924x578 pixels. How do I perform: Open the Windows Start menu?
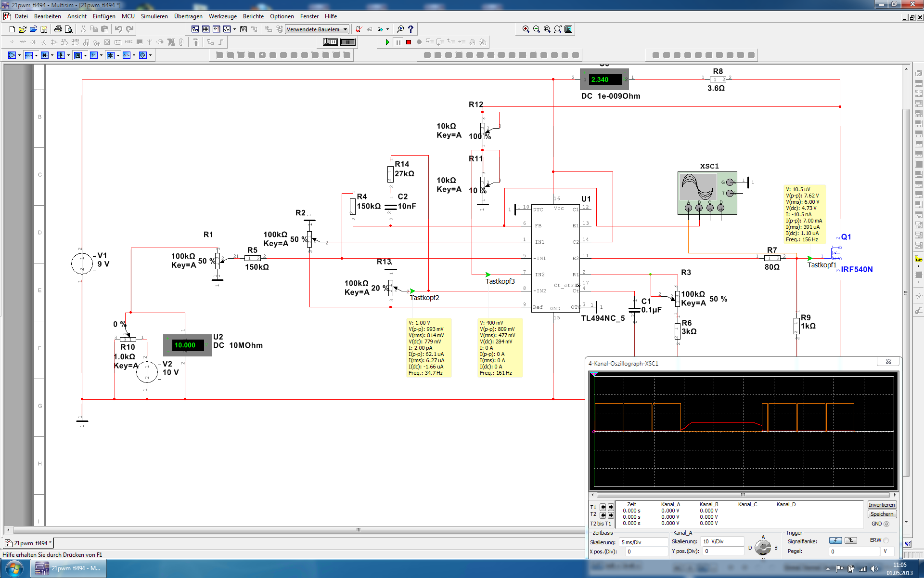click(x=13, y=569)
